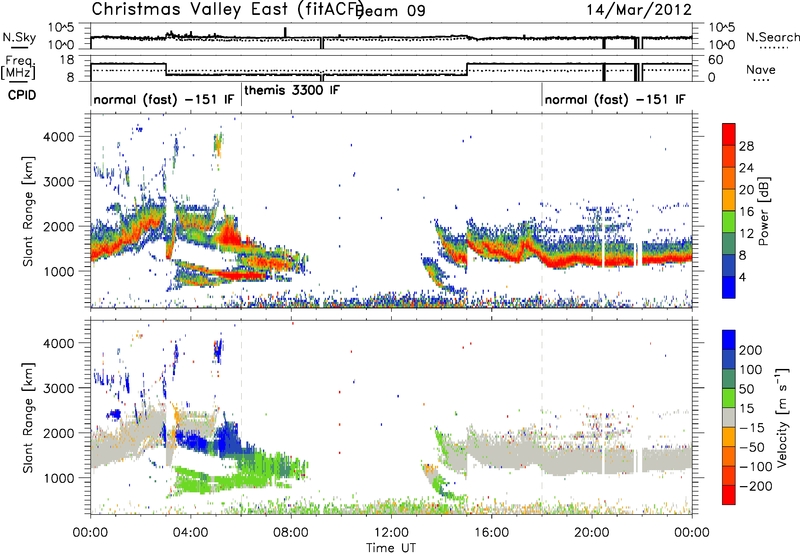Click the "18" tick on the frequency axis
The image size is (800, 554).
click(66, 60)
